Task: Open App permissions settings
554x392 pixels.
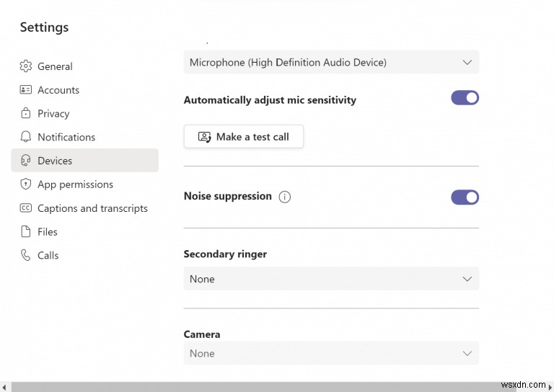Action: tap(85, 184)
